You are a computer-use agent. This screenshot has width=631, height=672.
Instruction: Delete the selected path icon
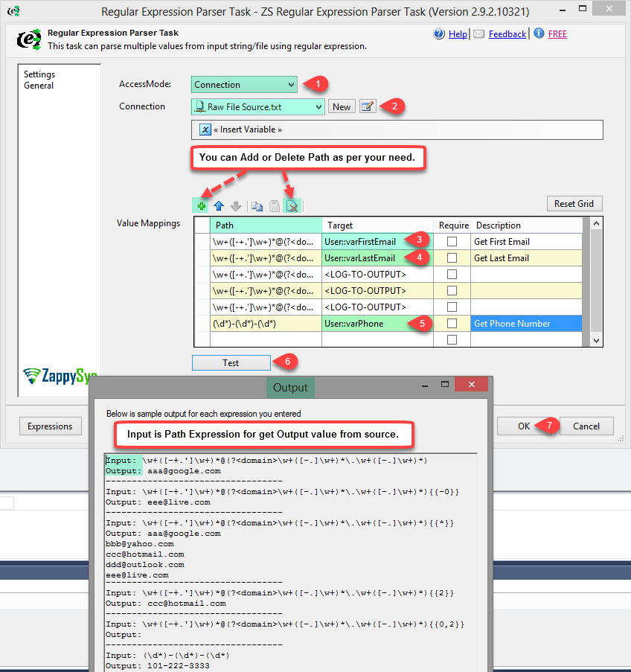tap(292, 206)
